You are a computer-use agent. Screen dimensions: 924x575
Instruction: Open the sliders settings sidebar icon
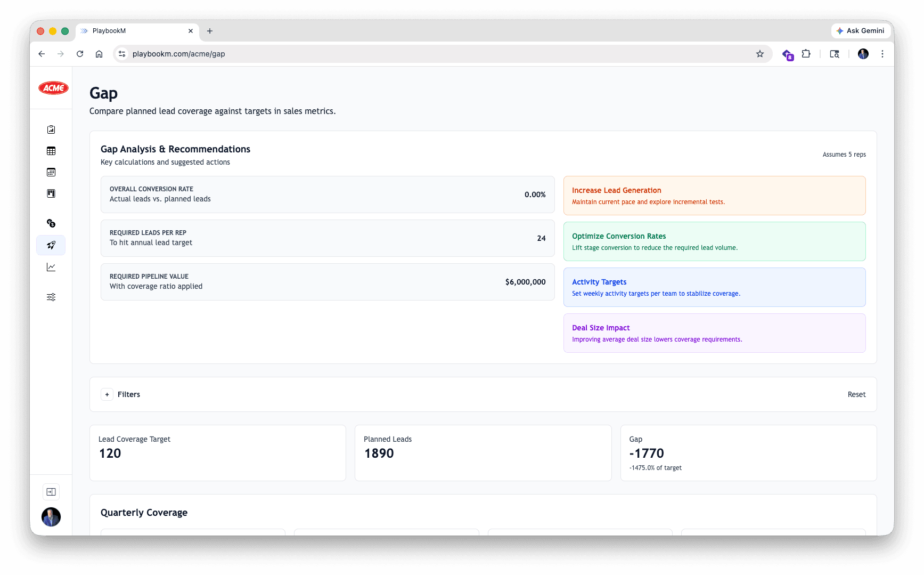click(x=51, y=297)
